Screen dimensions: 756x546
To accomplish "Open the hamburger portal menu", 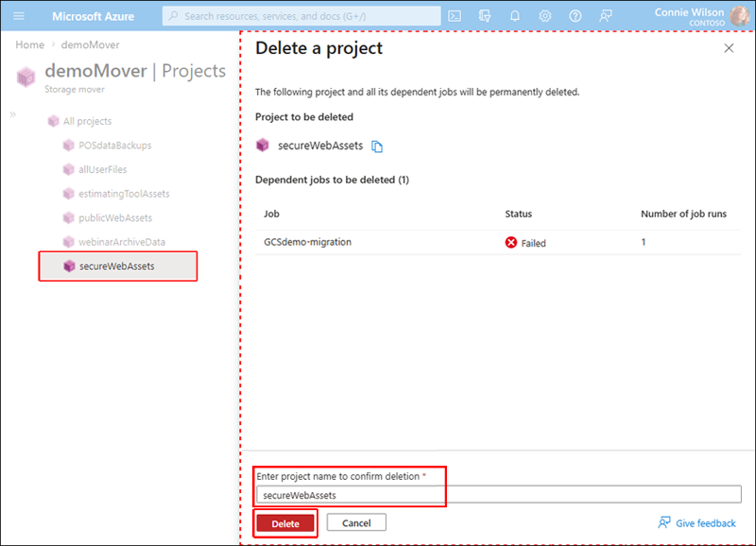I will point(19,16).
